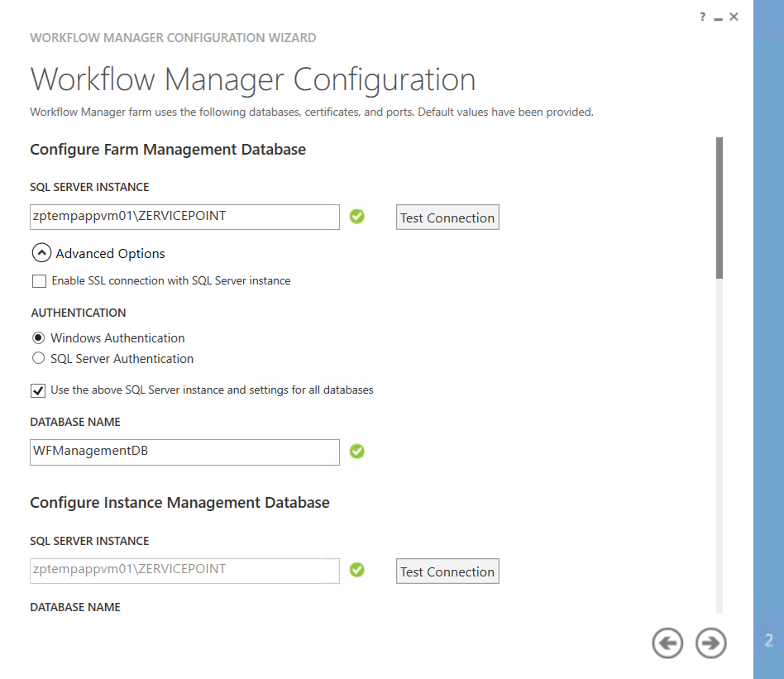Screen dimensions: 784x679
Task: Collapse the Advanced Options section
Action: (x=41, y=254)
